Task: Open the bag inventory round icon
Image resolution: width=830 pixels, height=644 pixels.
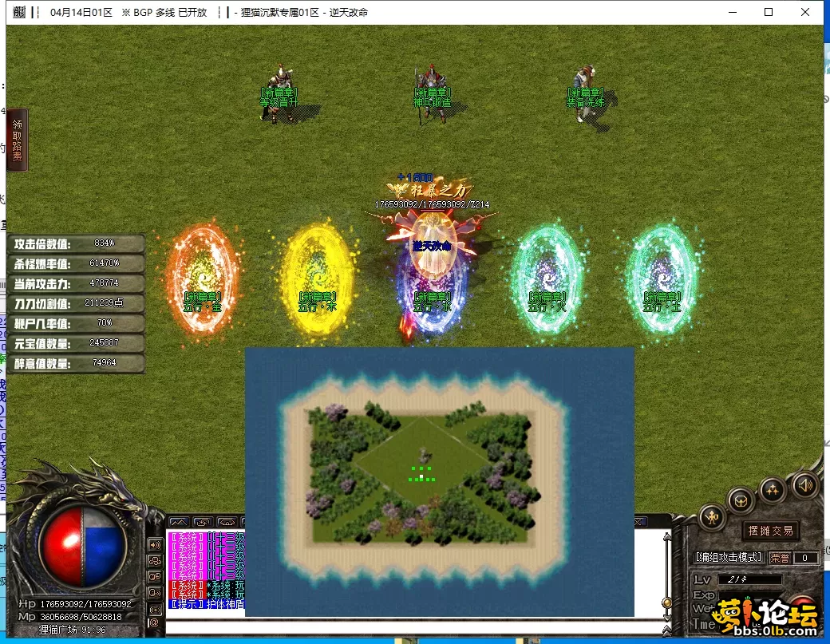Action: click(741, 500)
